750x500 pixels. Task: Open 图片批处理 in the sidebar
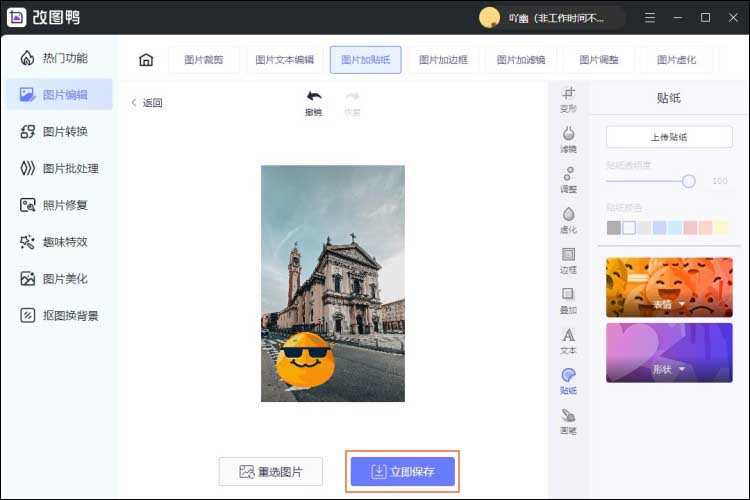coord(59,168)
